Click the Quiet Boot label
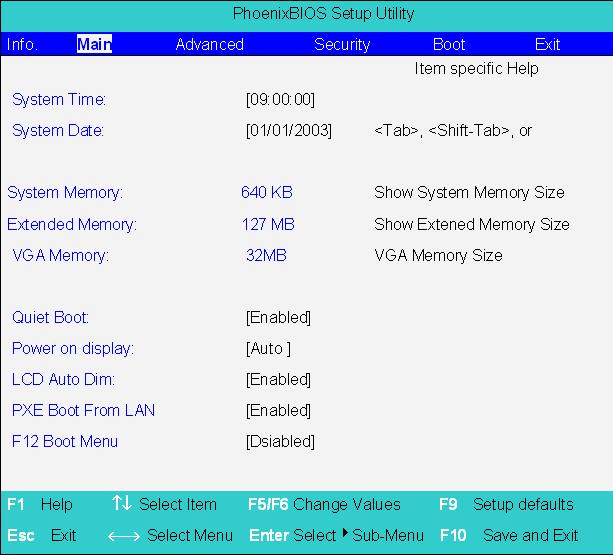This screenshot has height=555, width=613. (50, 317)
